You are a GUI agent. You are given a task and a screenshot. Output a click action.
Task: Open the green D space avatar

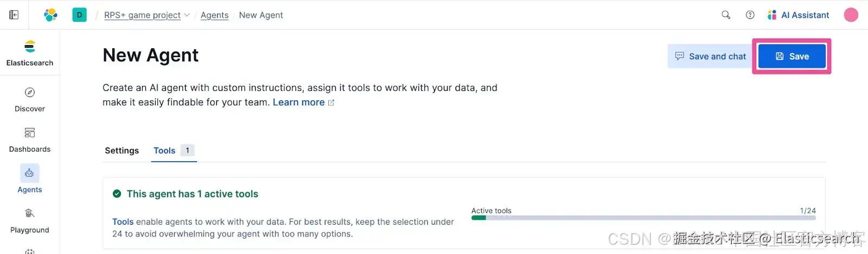pyautogui.click(x=79, y=15)
